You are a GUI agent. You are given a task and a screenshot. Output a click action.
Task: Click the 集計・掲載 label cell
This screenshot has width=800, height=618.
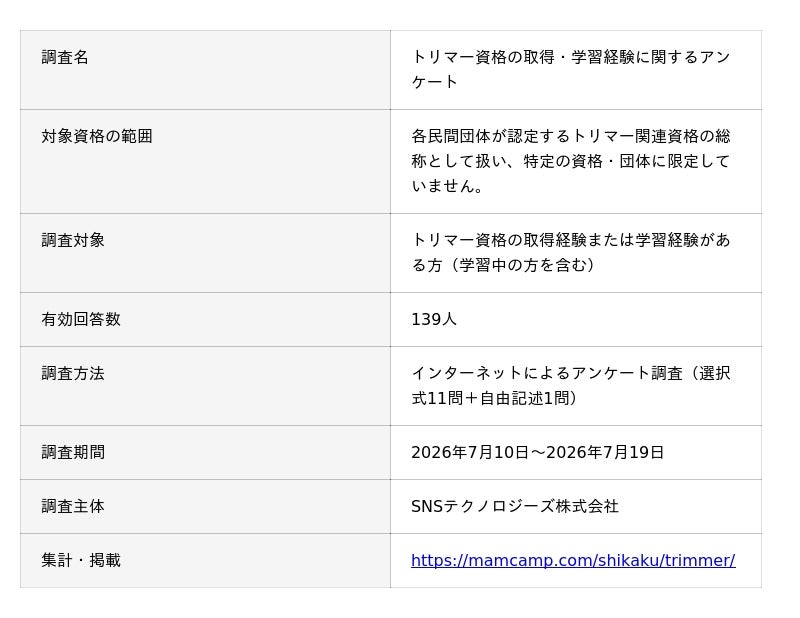click(x=205, y=561)
